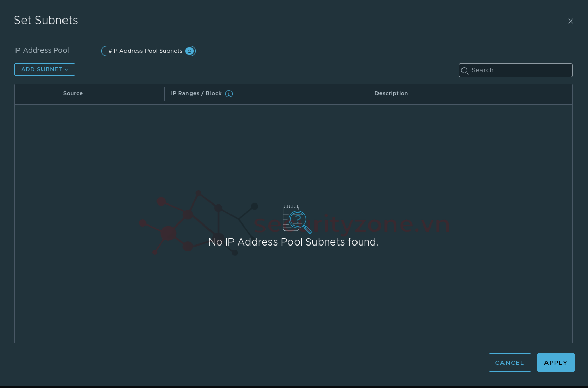Click the IP Address Pool label
This screenshot has height=388, width=588.
pos(41,50)
